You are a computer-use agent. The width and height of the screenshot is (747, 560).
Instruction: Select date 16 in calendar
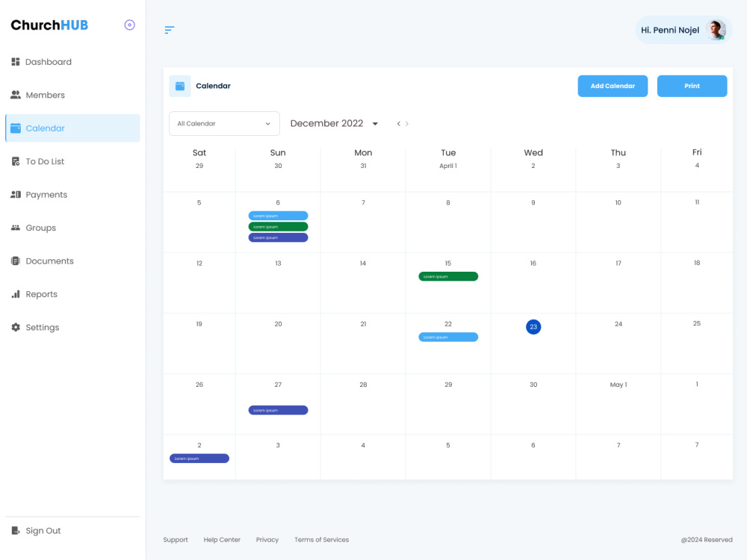pyautogui.click(x=533, y=264)
